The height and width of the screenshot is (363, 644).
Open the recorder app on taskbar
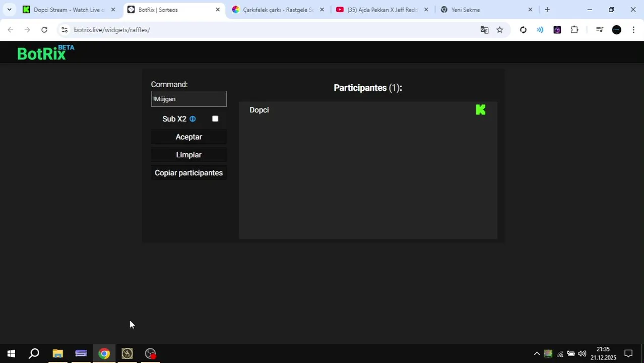tap(150, 353)
